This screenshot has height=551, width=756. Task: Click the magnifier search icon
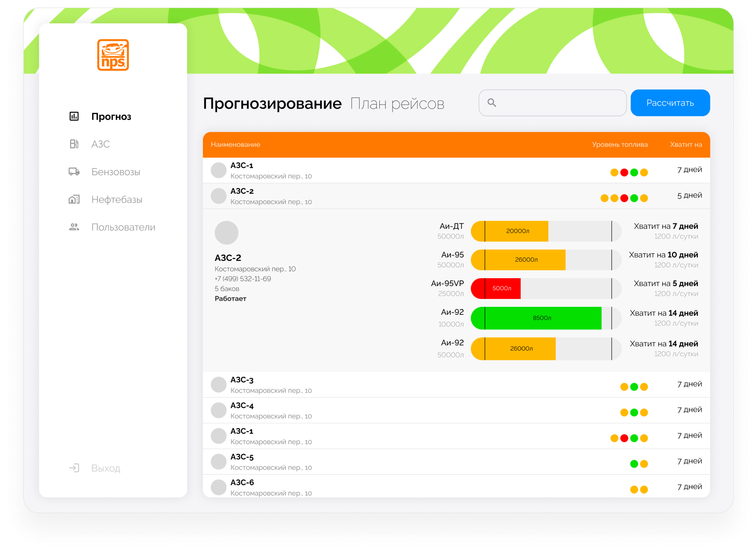click(492, 103)
